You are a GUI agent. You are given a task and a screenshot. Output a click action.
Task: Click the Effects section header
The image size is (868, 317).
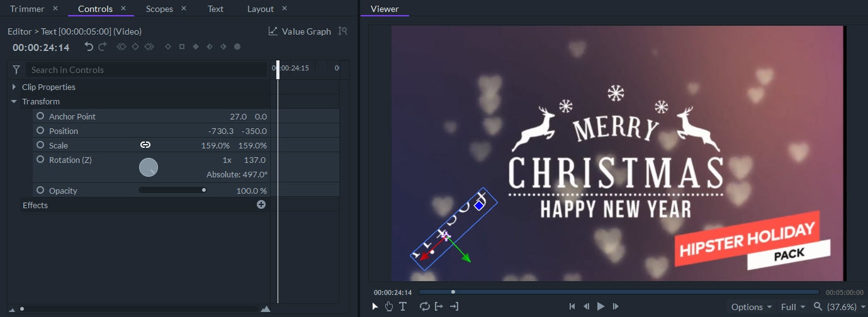(x=145, y=205)
